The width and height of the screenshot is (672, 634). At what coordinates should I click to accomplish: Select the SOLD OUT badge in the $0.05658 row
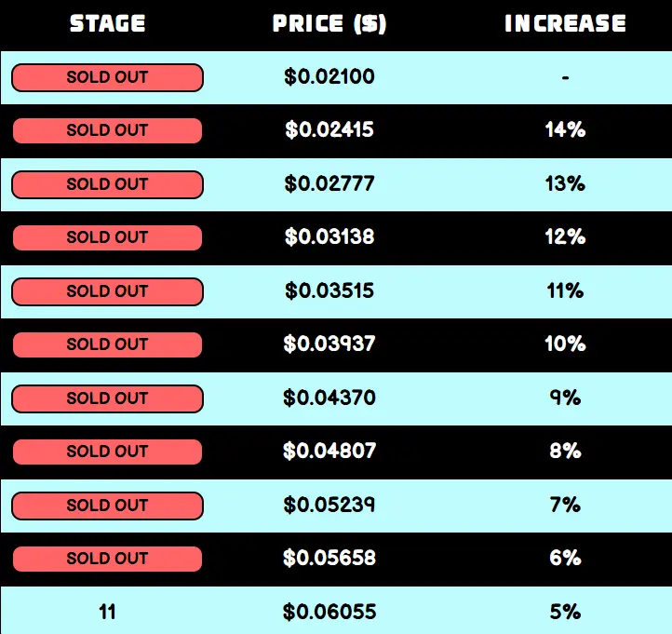(107, 559)
